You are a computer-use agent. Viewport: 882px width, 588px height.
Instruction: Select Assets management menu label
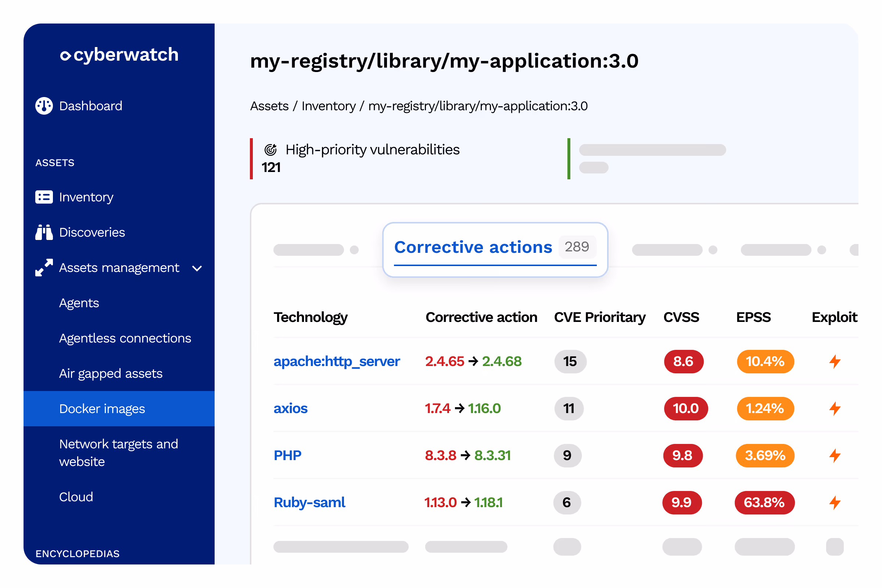tap(119, 268)
